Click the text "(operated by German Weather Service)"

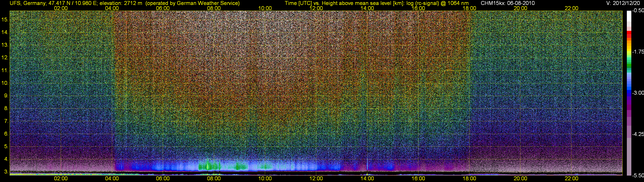pyautogui.click(x=193, y=3)
